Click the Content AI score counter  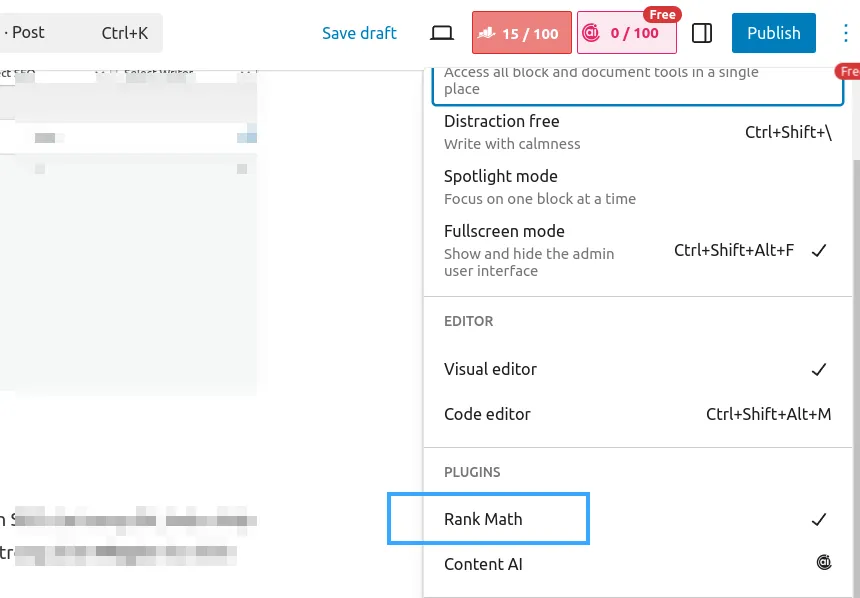click(x=627, y=33)
